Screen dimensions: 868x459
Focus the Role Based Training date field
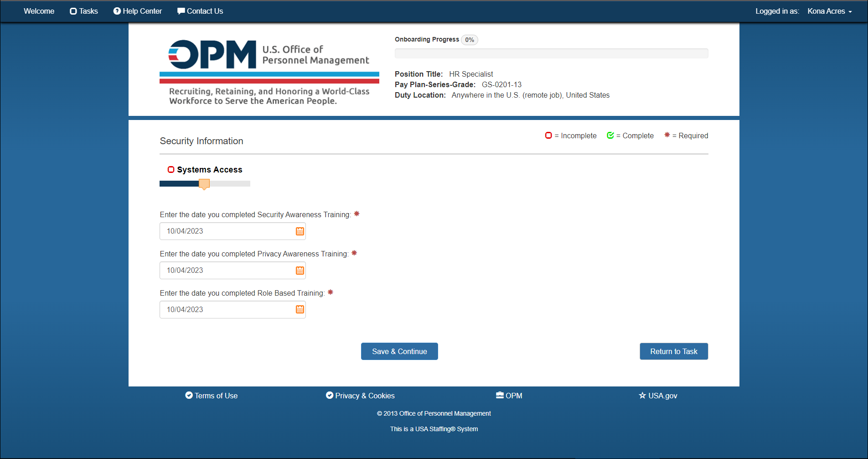point(232,310)
